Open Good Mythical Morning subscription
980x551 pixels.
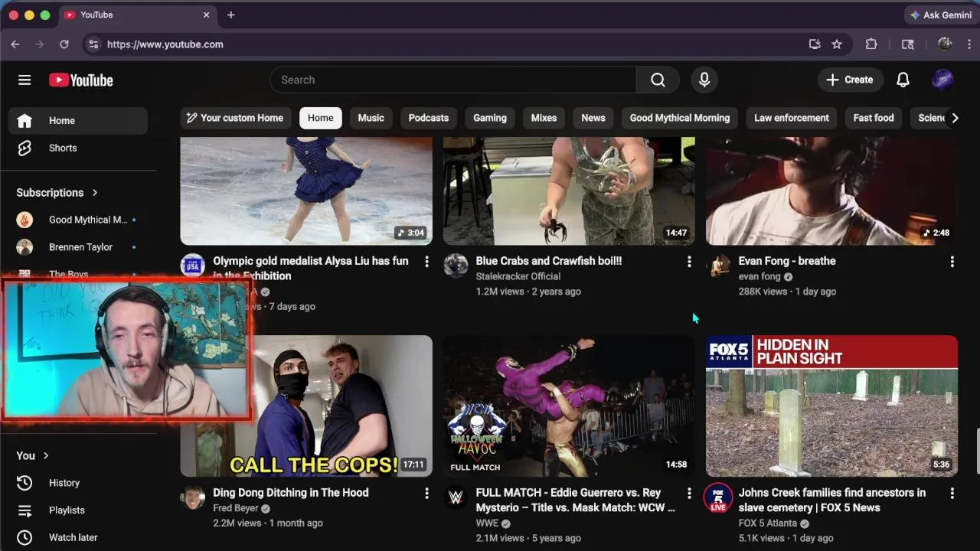click(x=78, y=220)
